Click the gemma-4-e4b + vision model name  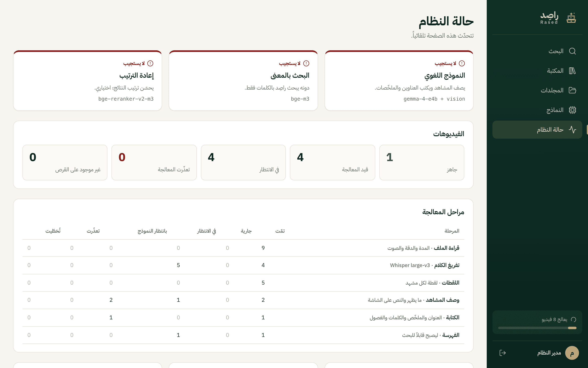point(434,99)
